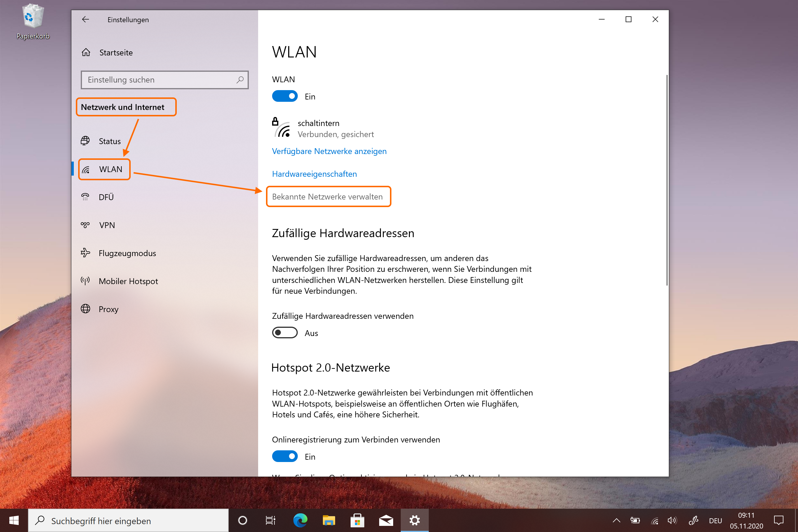Image resolution: width=798 pixels, height=532 pixels.
Task: Click the volume icon in system tray
Action: pos(672,520)
